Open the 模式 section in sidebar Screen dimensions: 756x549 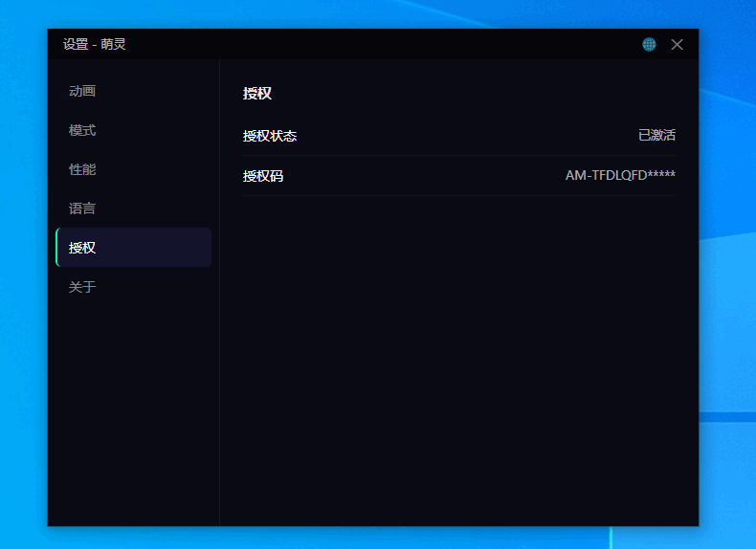click(134, 130)
